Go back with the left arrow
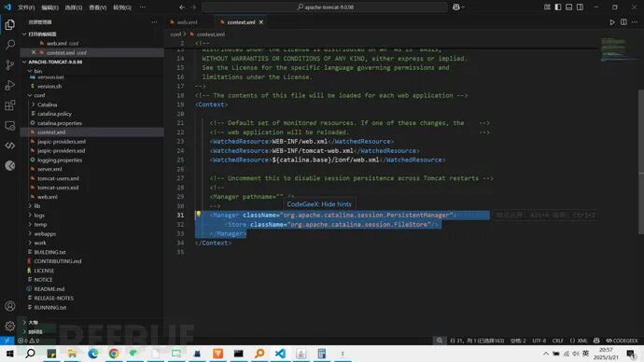644x362 pixels. click(x=182, y=7)
